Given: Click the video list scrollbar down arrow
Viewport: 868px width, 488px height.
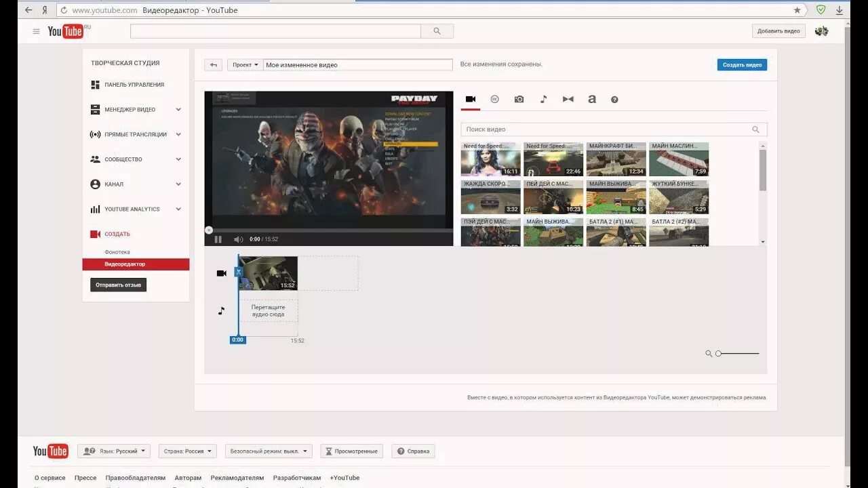Looking at the screenshot, I should [x=763, y=242].
